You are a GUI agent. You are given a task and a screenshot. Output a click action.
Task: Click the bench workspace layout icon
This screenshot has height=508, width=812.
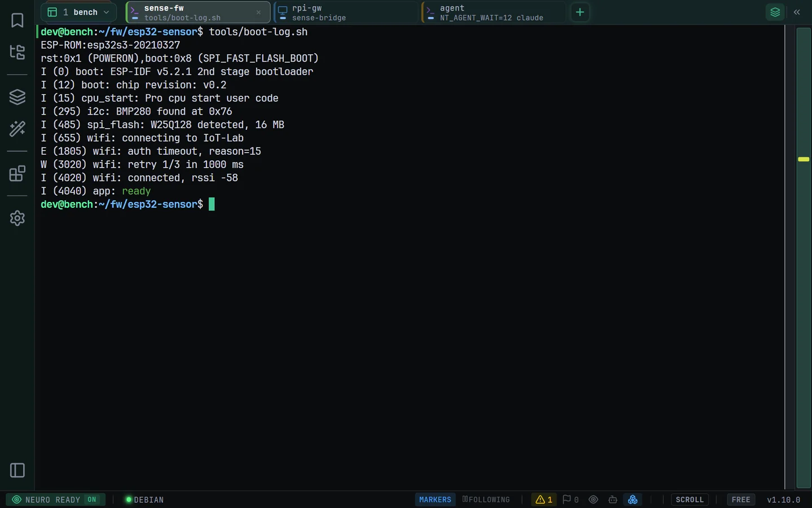pyautogui.click(x=52, y=12)
